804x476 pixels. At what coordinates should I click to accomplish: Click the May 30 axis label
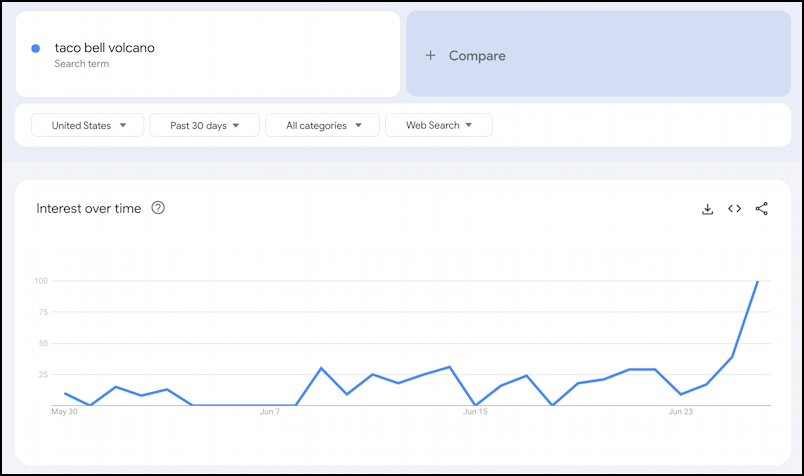[64, 411]
